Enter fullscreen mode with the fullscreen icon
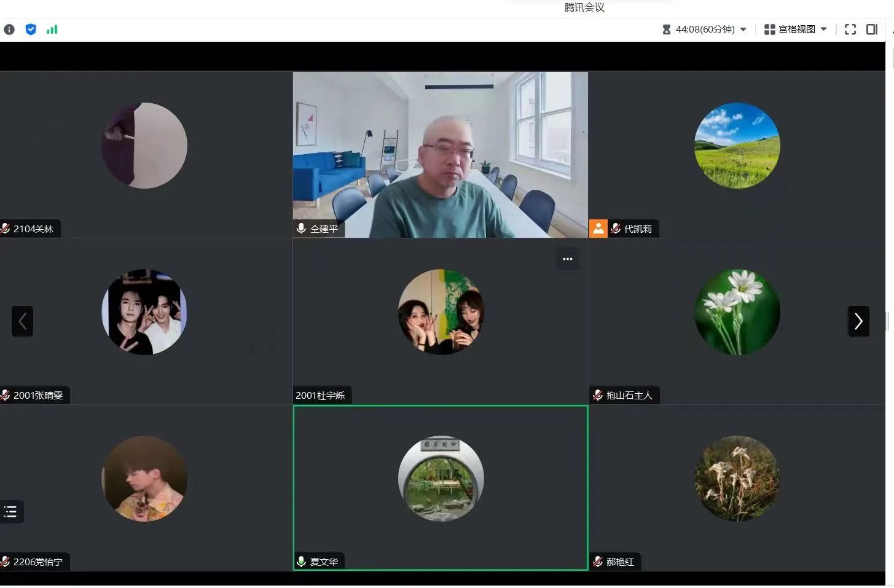Screen dimensions: 894x588 850,29
